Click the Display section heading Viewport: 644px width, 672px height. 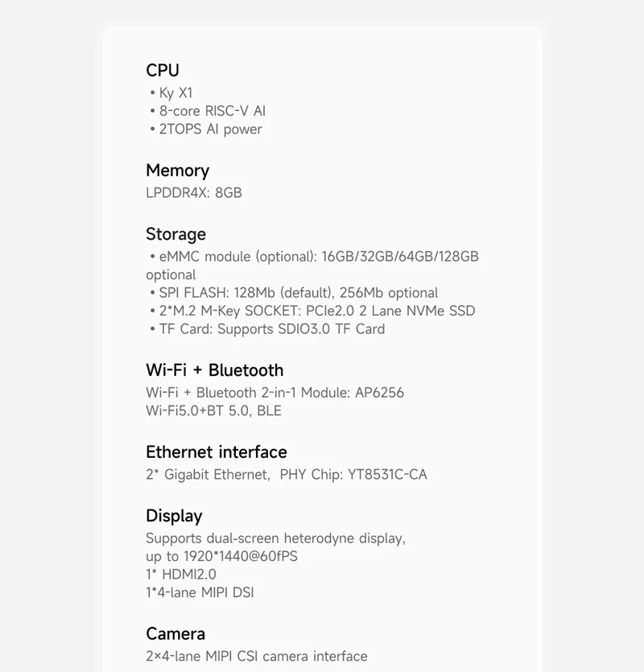coord(174,516)
